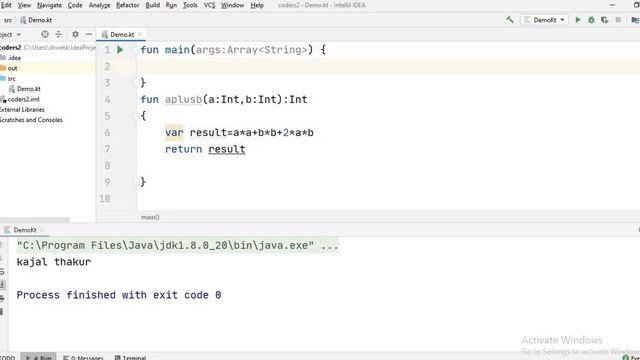The width and height of the screenshot is (640, 360).
Task: Click the aplusb function name
Action: click(x=183, y=100)
